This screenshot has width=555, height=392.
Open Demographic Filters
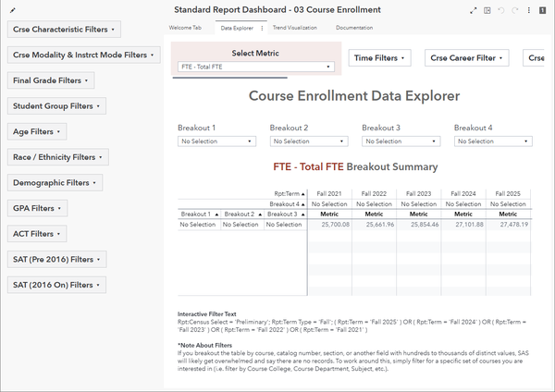(x=55, y=182)
